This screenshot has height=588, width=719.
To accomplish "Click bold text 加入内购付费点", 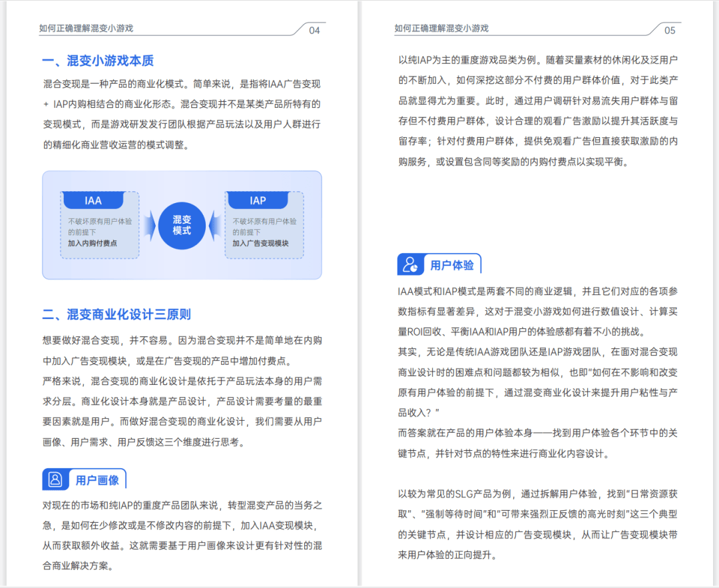I will pyautogui.click(x=93, y=243).
